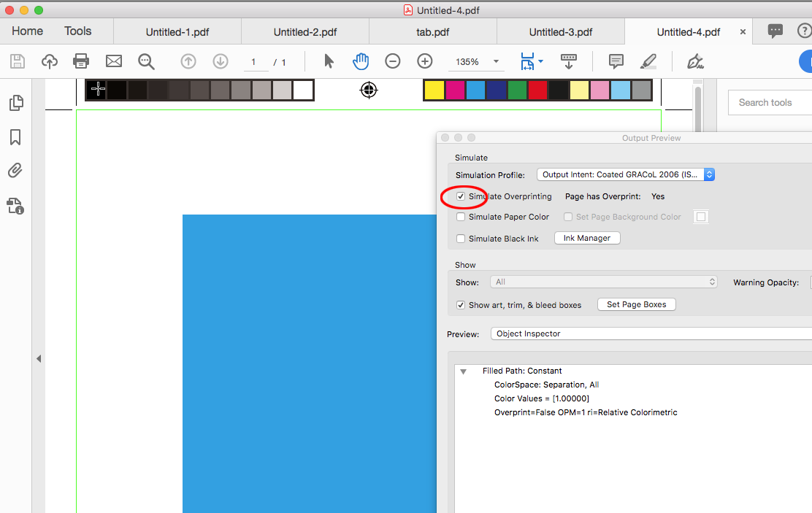Enable Simulate Paper Color

[x=460, y=217]
